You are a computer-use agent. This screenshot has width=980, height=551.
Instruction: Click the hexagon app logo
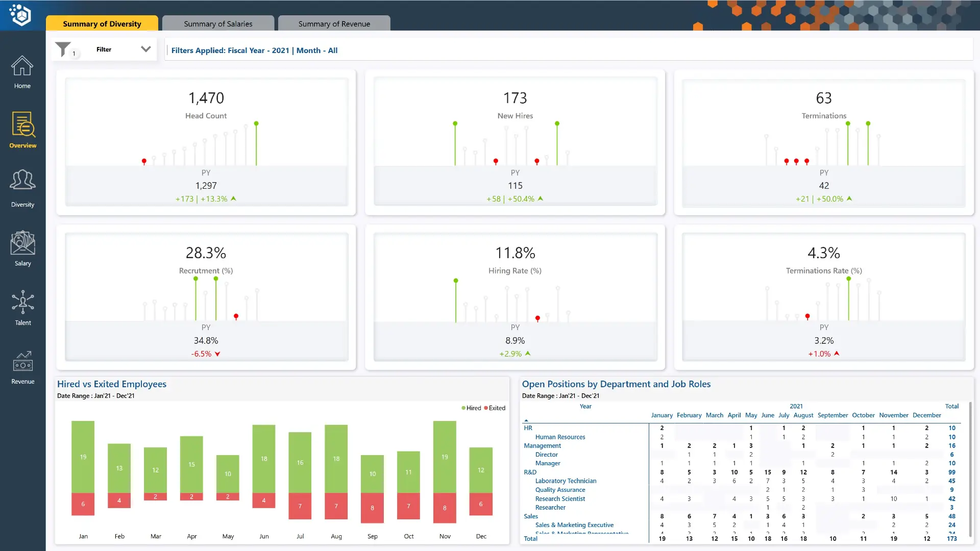[x=21, y=15]
